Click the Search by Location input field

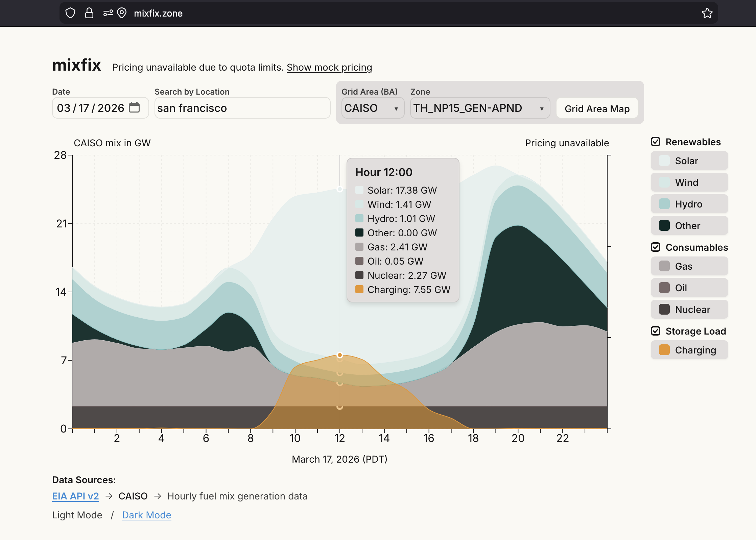click(x=242, y=108)
